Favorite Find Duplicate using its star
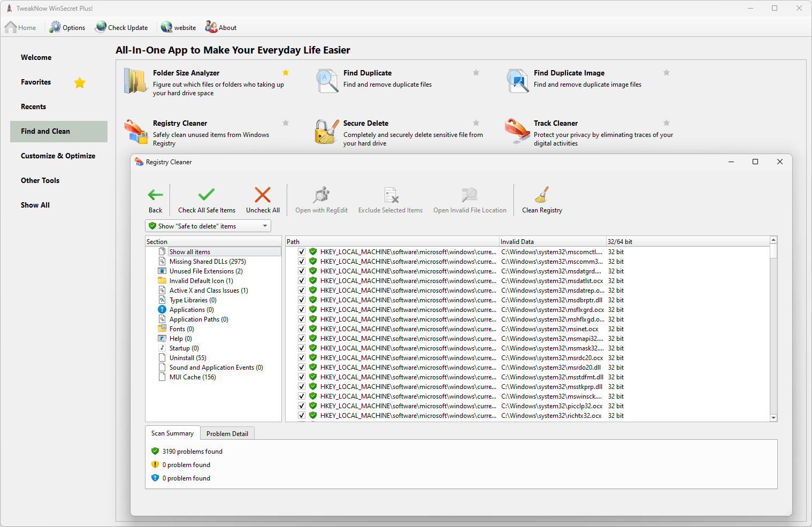Screen dimensions: 812x527 476,73
